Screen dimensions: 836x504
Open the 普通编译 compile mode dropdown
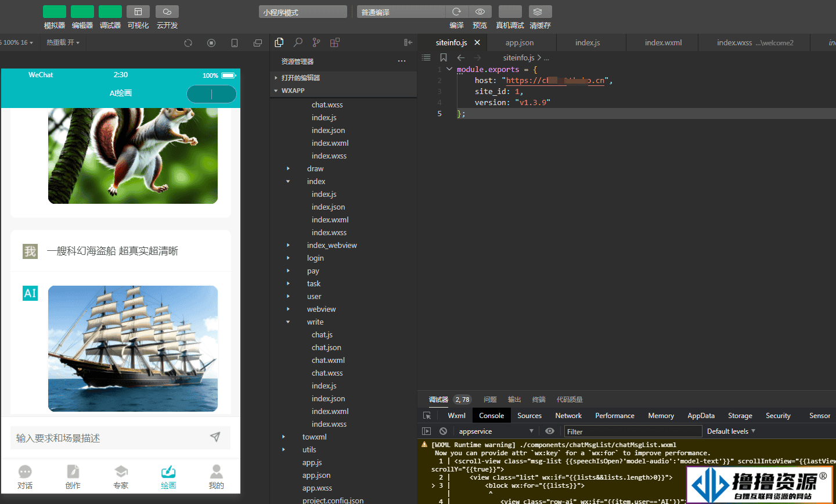pyautogui.click(x=401, y=12)
